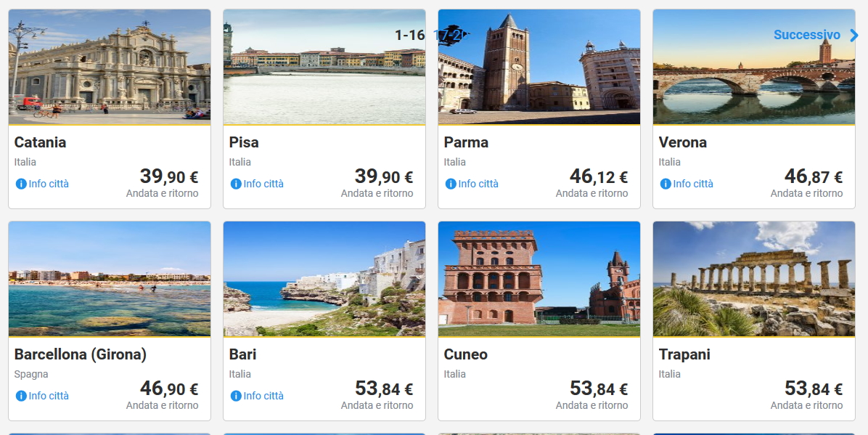The width and height of the screenshot is (868, 435).
Task: Click the right chevron next to Successivo
Action: tap(853, 35)
